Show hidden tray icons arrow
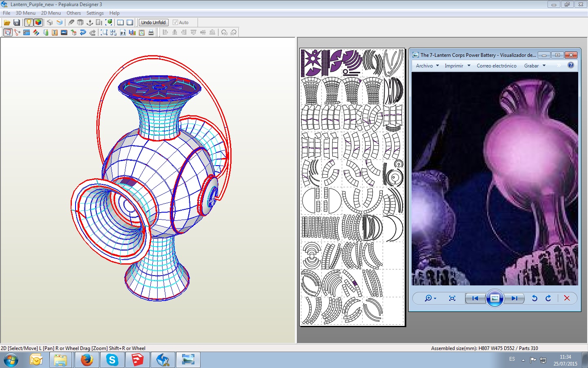This screenshot has height=368, width=588. (x=523, y=360)
